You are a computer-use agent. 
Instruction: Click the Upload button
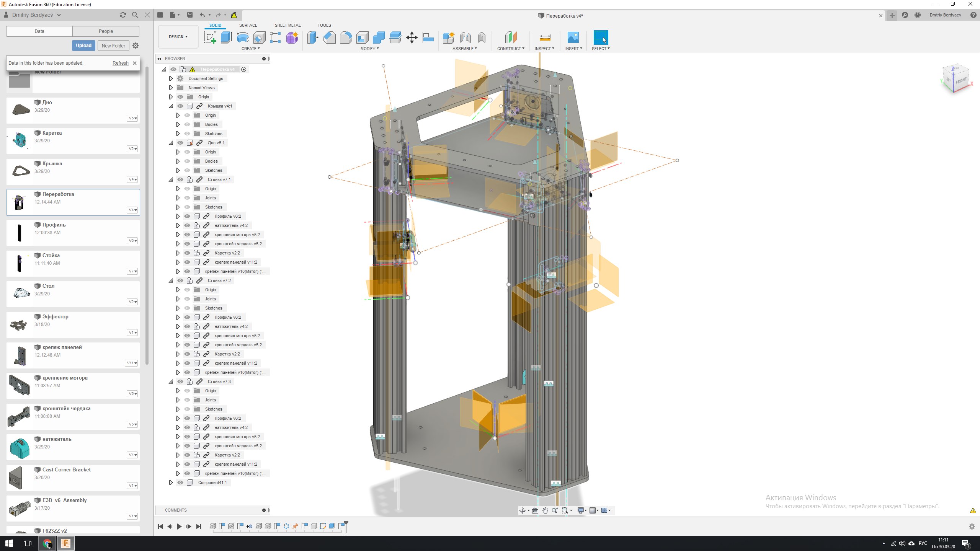click(x=83, y=46)
